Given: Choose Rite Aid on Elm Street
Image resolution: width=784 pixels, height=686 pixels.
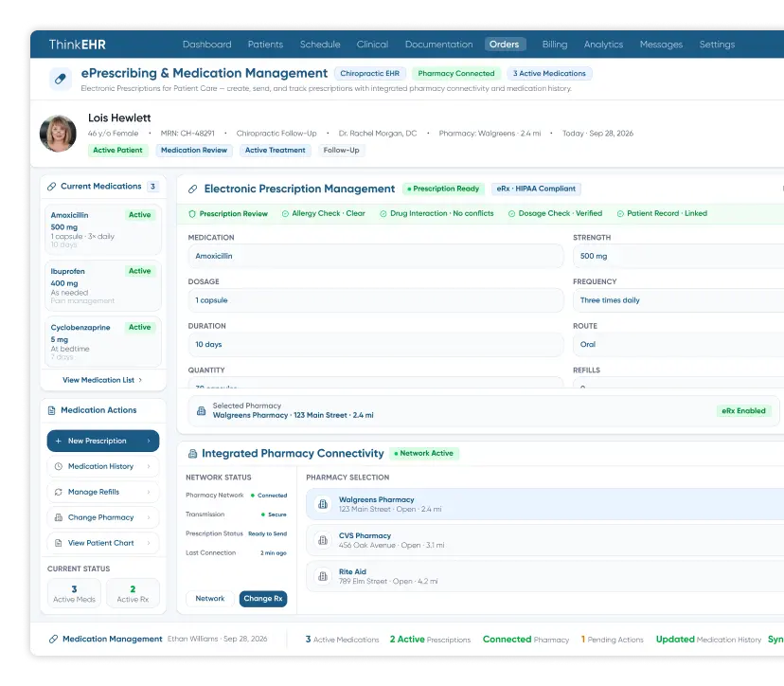Looking at the screenshot, I should [x=545, y=576].
